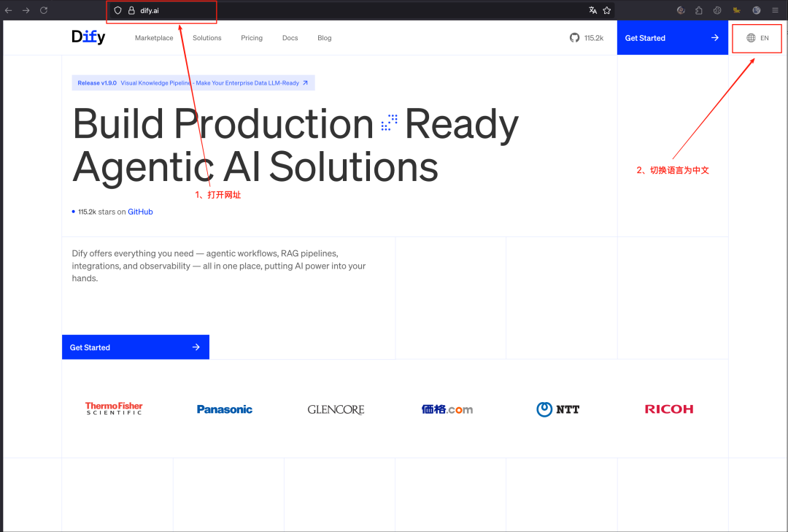Image resolution: width=788 pixels, height=532 pixels.
Task: Go to the Pricing page
Action: click(252, 38)
